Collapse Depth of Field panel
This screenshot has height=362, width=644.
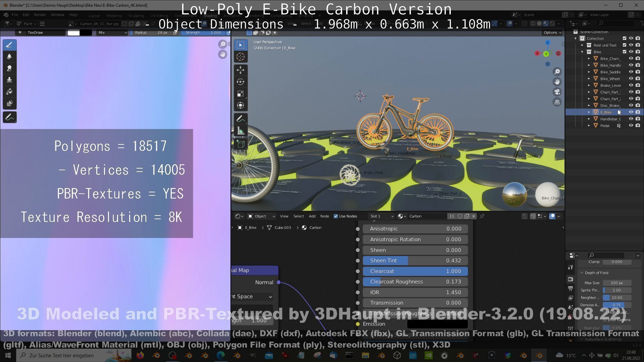click(x=596, y=273)
